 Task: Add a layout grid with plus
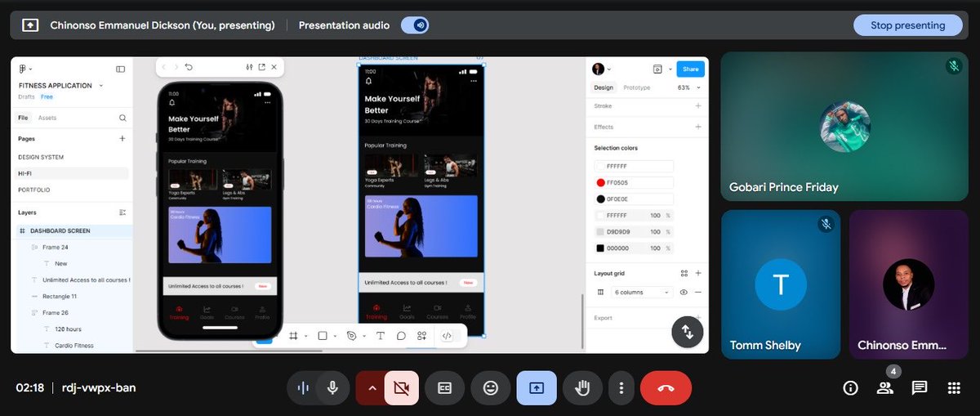pos(698,273)
